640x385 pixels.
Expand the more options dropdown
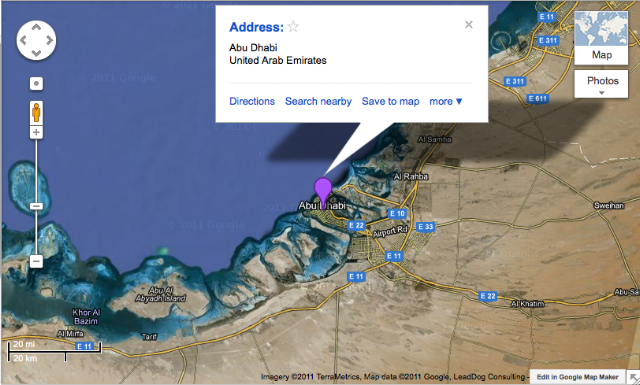(445, 101)
